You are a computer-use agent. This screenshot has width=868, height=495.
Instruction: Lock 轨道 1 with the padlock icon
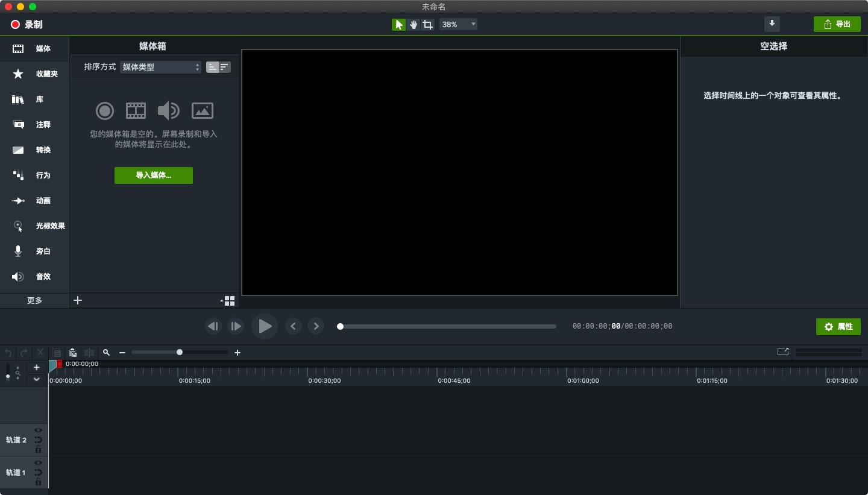38,482
